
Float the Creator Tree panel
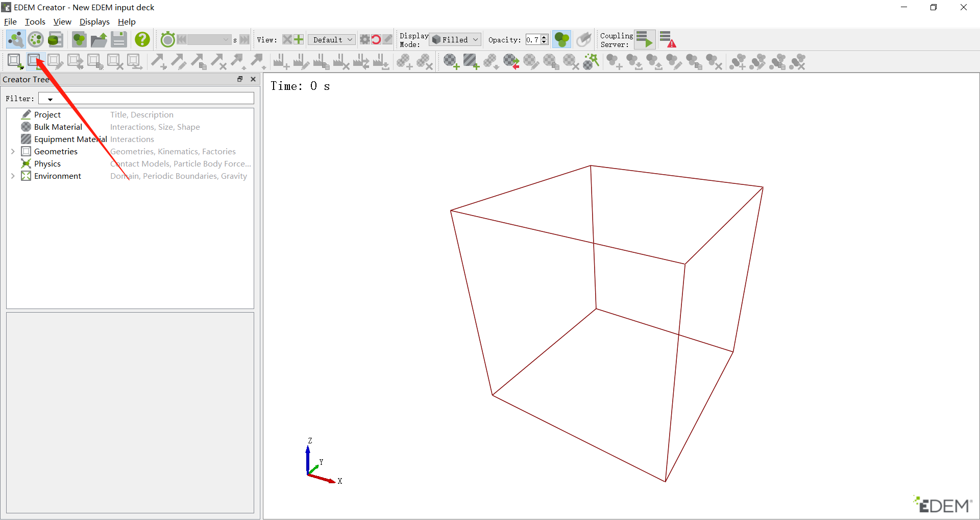pos(240,79)
